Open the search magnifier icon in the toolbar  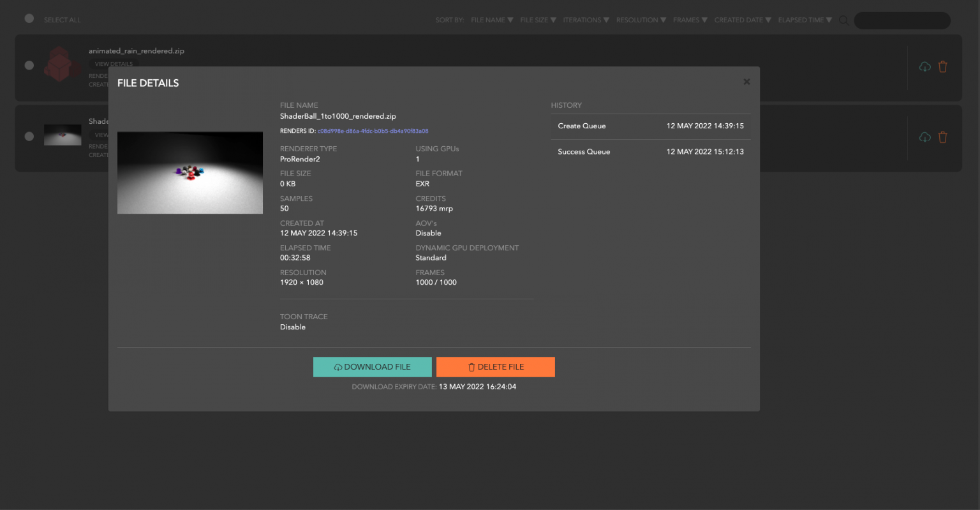843,20
